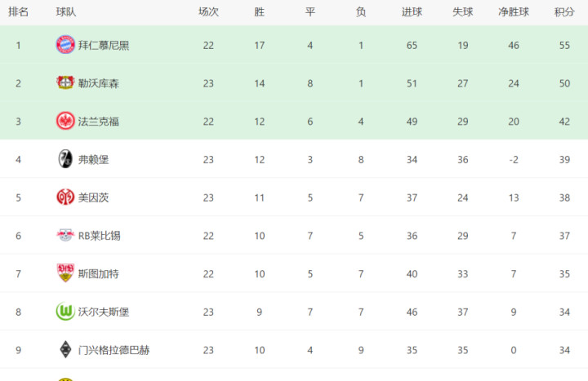
Task: Click the 进球 column header
Action: 412,12
